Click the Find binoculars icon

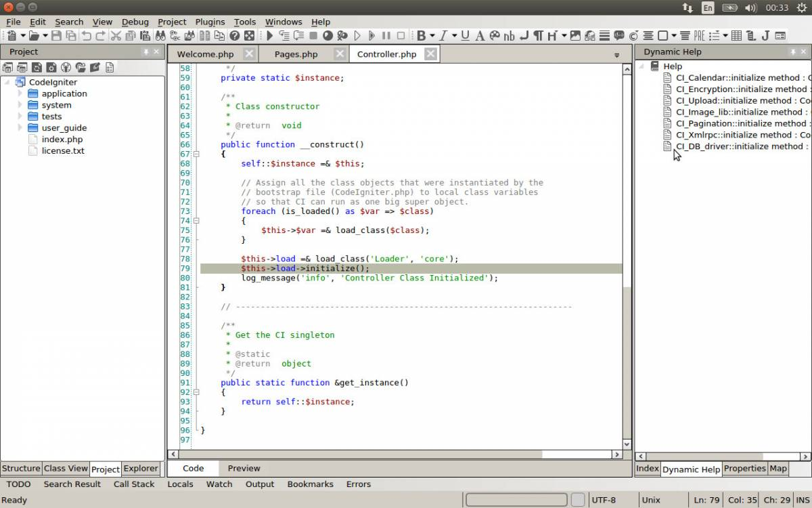(160, 36)
